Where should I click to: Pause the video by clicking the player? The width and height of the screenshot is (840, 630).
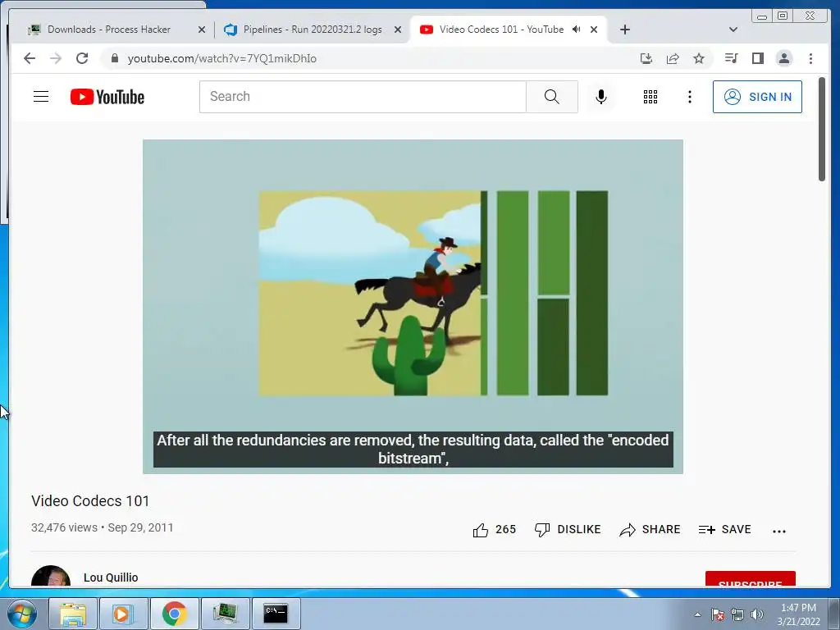coord(413,307)
